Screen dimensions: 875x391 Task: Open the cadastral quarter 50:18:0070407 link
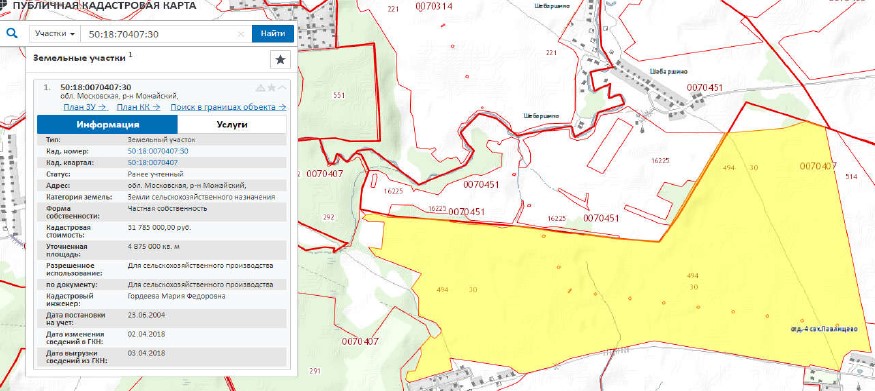tap(152, 162)
